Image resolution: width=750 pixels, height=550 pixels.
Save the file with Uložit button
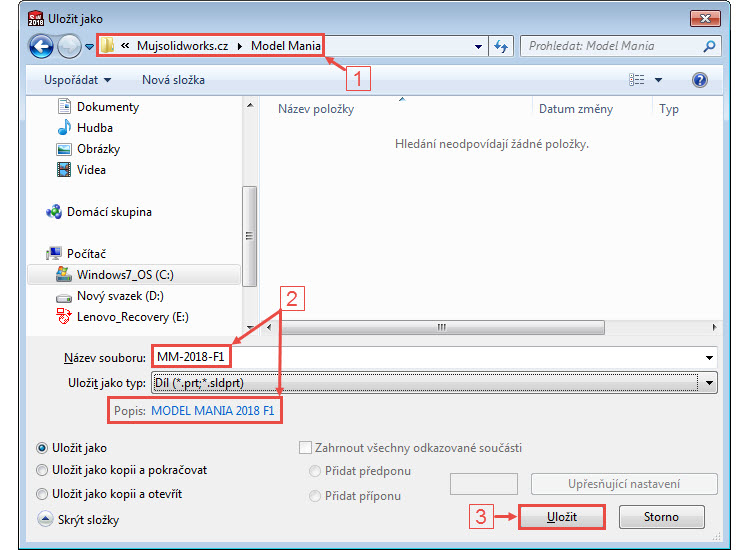[562, 517]
